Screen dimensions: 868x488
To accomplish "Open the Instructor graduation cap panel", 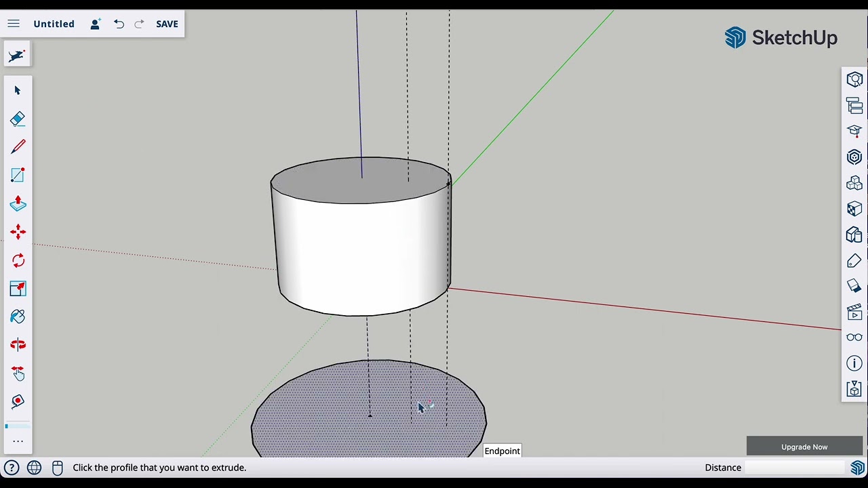I will 854,131.
